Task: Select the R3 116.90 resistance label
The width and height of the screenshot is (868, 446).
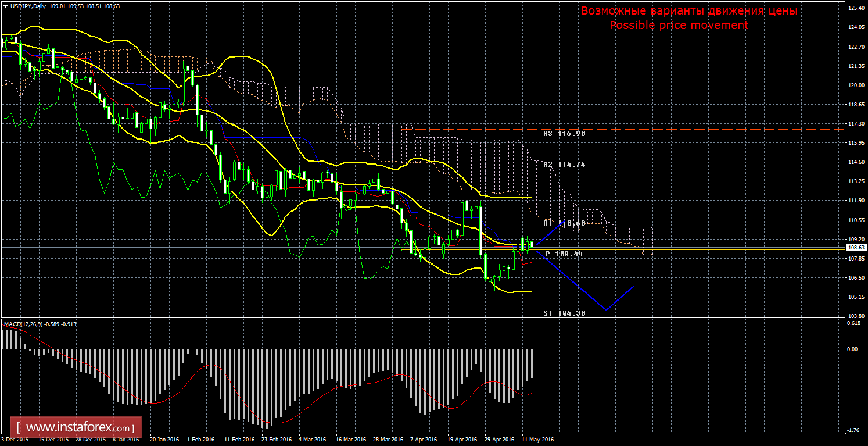Action: (564, 133)
